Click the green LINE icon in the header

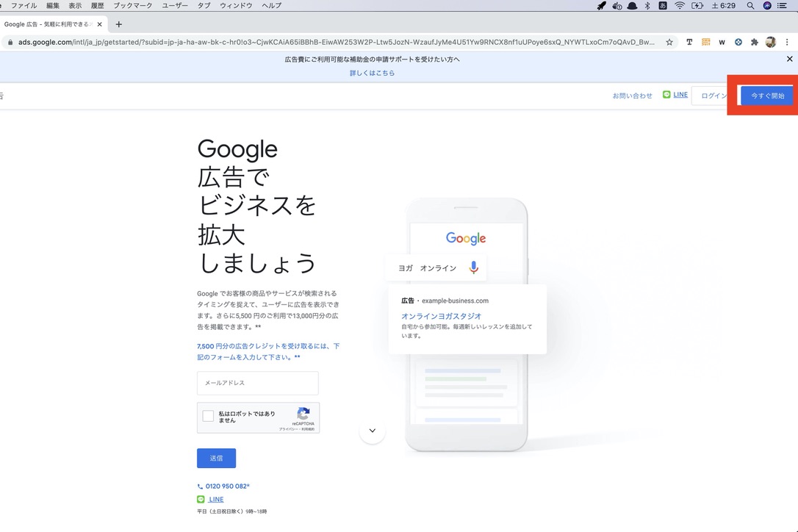[x=666, y=95]
